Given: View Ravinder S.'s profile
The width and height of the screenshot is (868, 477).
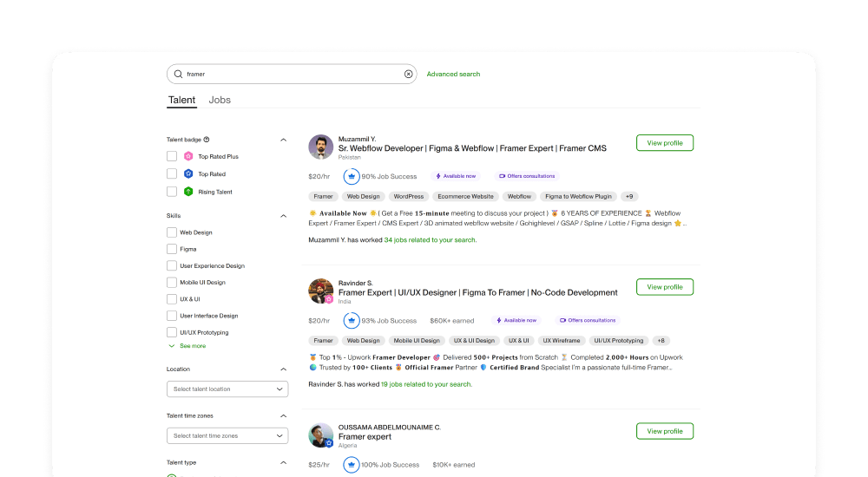Looking at the screenshot, I should coord(665,287).
